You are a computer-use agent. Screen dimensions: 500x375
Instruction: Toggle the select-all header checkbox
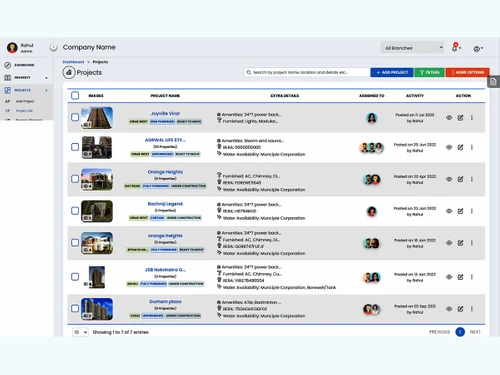coord(75,96)
